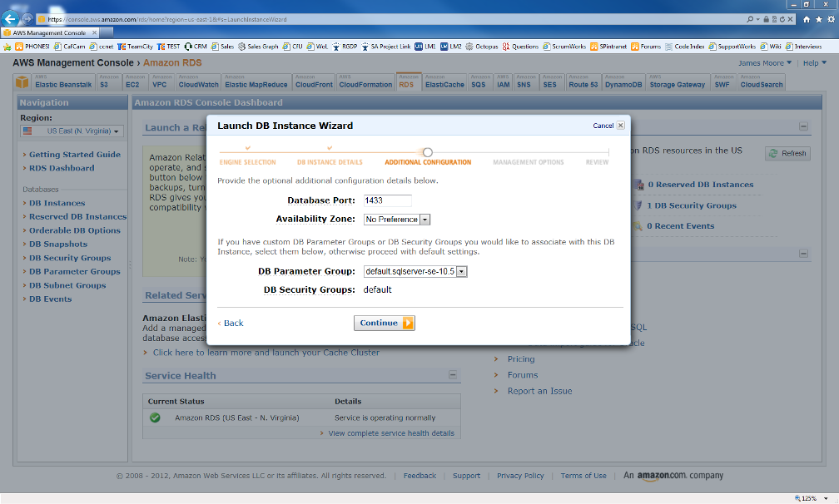
Task: Open browser tools gear icon
Action: pyautogui.click(x=831, y=19)
